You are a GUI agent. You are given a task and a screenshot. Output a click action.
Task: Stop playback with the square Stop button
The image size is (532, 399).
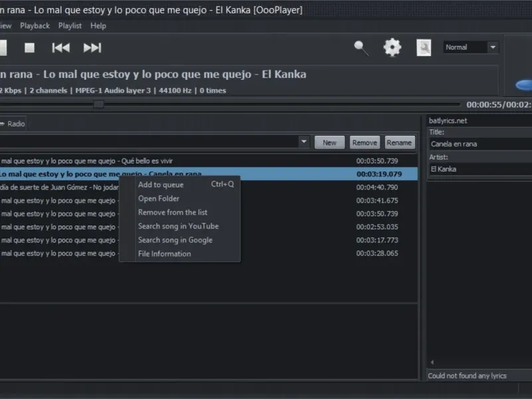click(x=29, y=47)
